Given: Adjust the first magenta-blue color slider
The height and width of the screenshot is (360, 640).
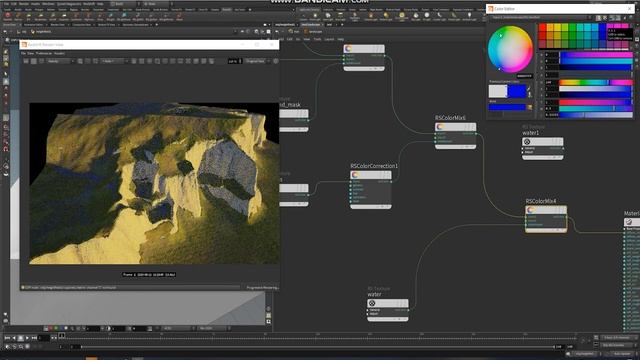Looking at the screenshot, I should pyautogui.click(x=596, y=54).
